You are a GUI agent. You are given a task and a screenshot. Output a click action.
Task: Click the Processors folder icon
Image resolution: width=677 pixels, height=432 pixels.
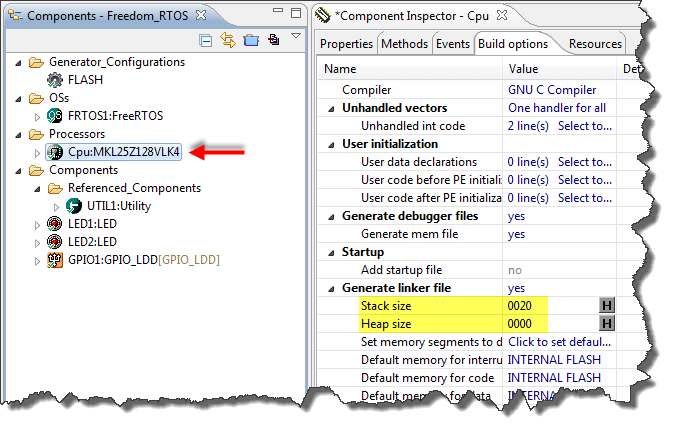(36, 135)
